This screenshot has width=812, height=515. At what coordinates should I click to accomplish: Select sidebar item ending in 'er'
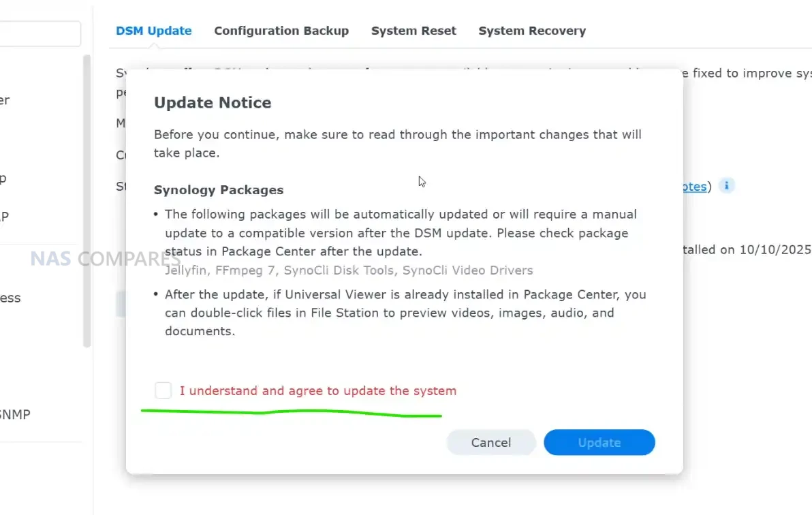point(5,100)
